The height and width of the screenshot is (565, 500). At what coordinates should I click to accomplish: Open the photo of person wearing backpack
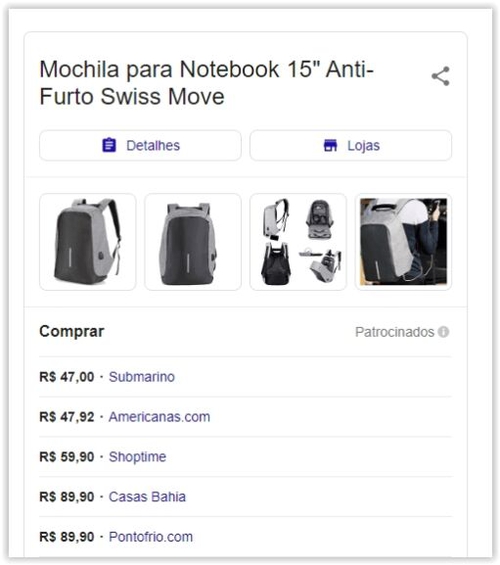click(x=403, y=242)
